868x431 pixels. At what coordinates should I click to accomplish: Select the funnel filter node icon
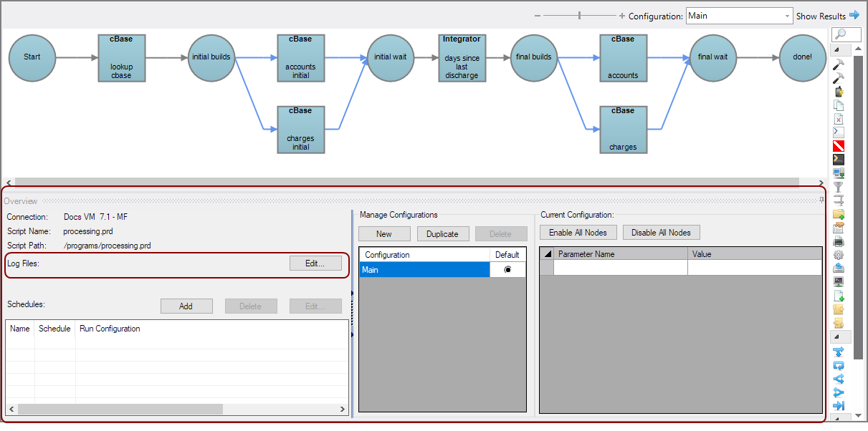click(x=839, y=187)
